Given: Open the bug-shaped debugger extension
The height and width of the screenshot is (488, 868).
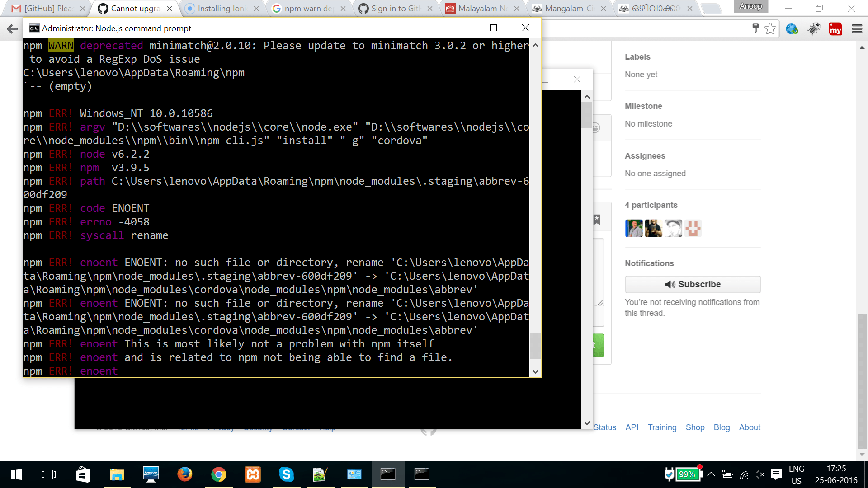Looking at the screenshot, I should [x=814, y=28].
